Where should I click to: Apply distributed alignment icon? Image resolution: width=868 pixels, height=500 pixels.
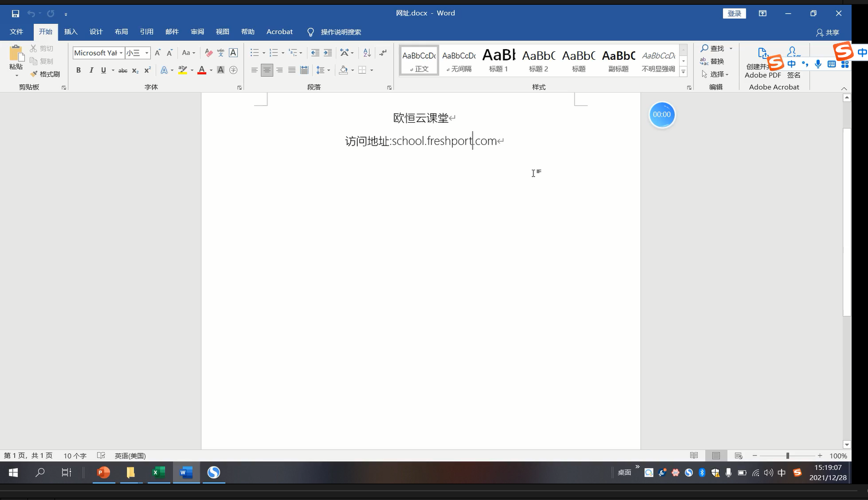[x=304, y=70]
